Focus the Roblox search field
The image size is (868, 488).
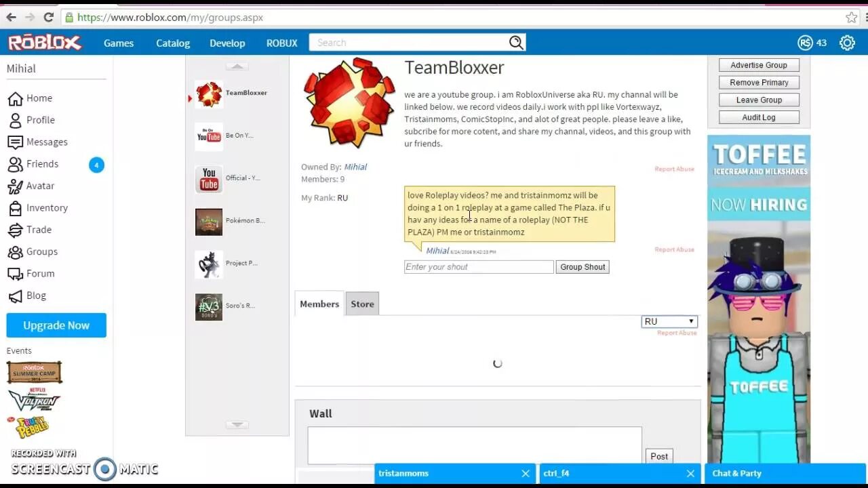[x=409, y=43]
